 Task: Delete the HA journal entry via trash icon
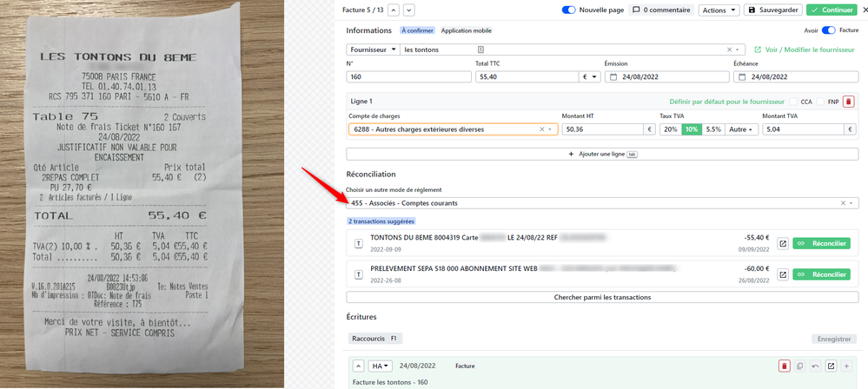coord(785,366)
